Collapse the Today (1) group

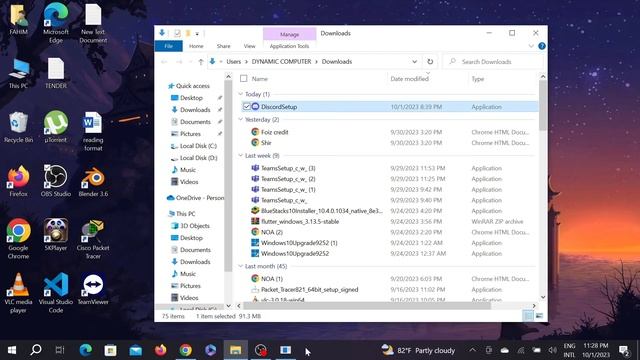(240, 94)
